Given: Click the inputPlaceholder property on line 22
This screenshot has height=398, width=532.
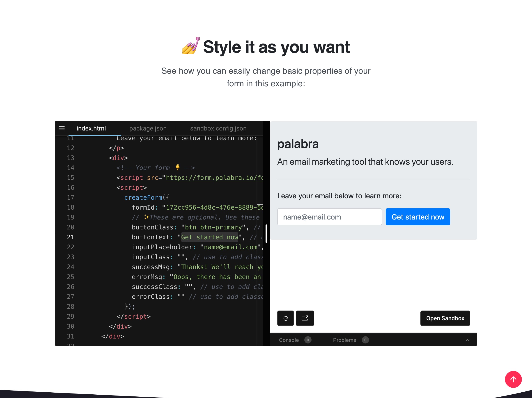Looking at the screenshot, I should [162, 247].
